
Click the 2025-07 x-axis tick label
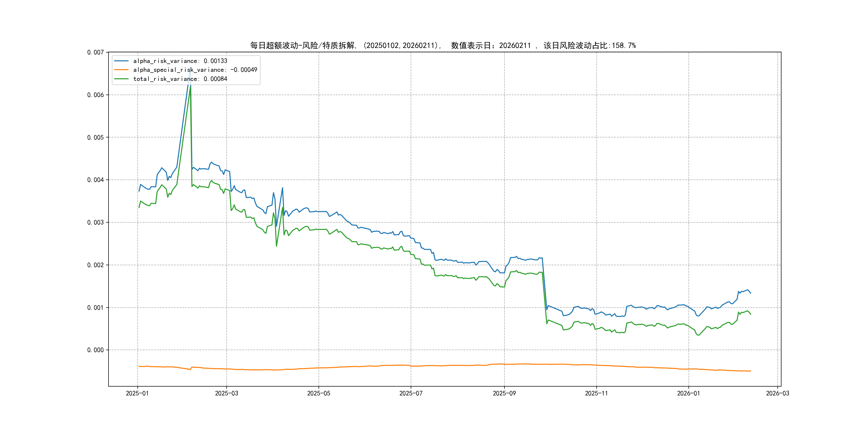[411, 393]
